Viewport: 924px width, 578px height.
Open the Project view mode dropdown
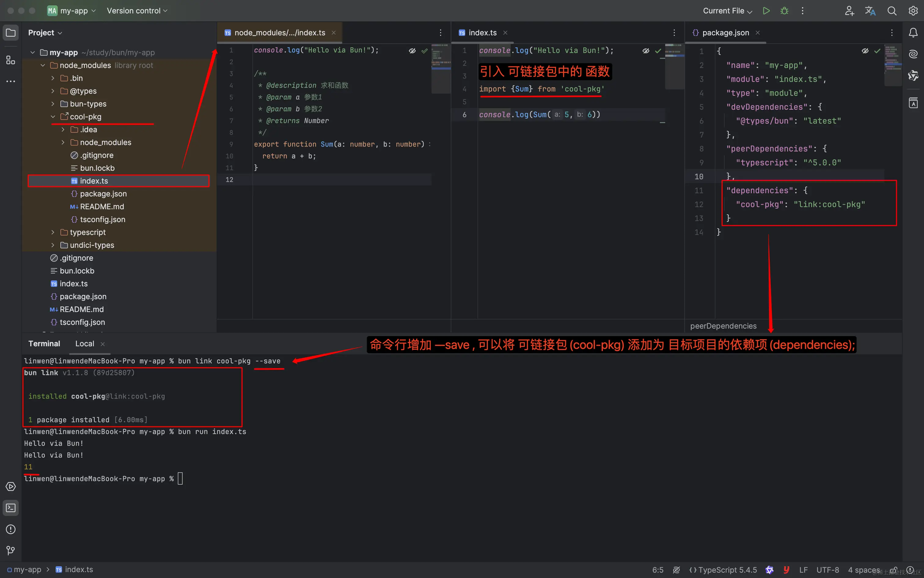45,33
